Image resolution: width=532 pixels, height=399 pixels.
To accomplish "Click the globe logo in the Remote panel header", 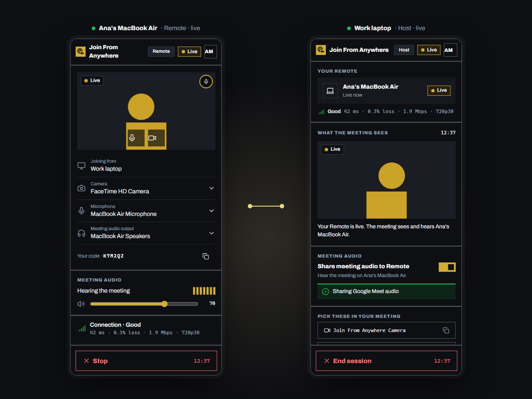I will point(80,51).
